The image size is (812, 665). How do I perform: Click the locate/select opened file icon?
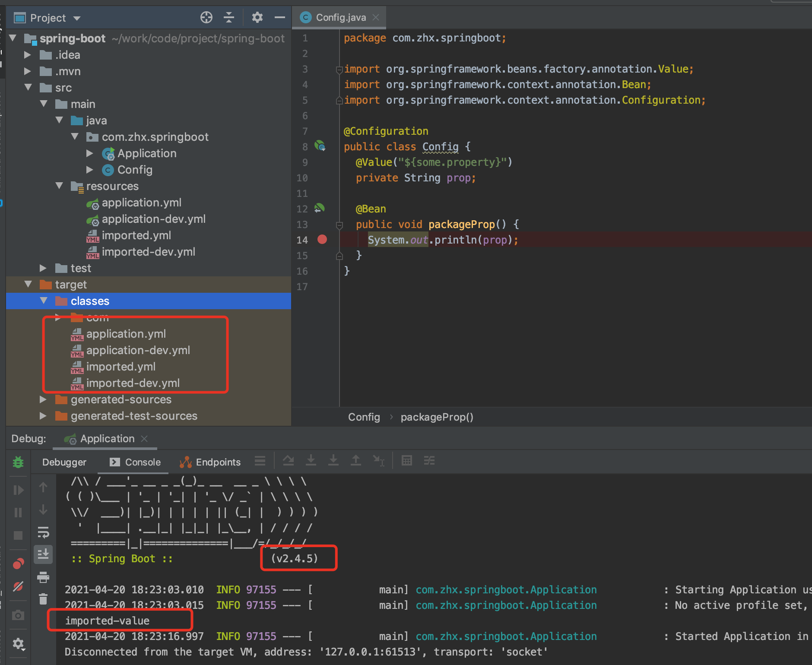(x=206, y=17)
